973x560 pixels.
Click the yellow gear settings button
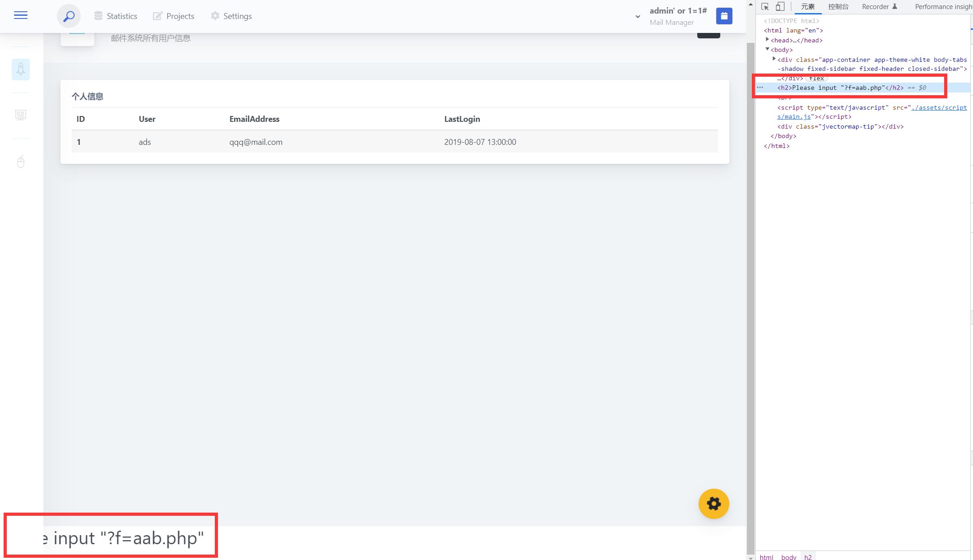point(714,504)
